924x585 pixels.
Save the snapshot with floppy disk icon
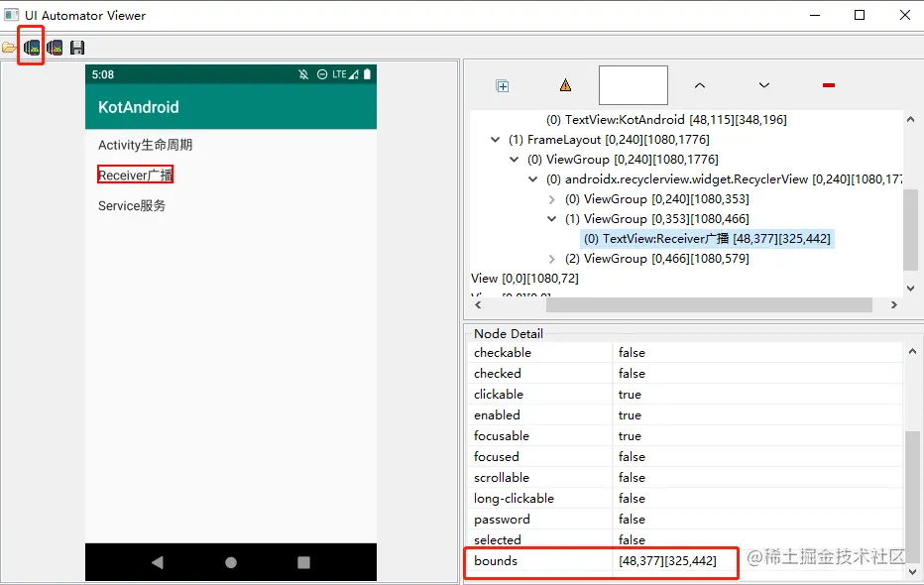pos(77,48)
